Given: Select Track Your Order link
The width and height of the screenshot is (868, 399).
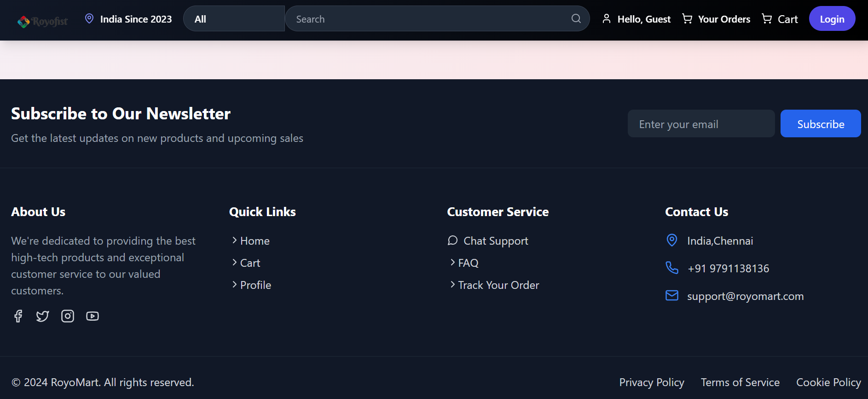Looking at the screenshot, I should tap(498, 285).
